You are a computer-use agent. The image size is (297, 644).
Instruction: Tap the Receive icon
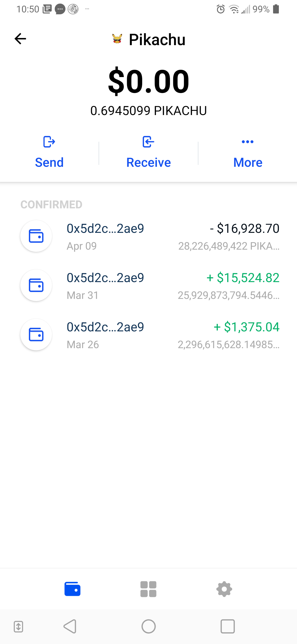pos(148,142)
